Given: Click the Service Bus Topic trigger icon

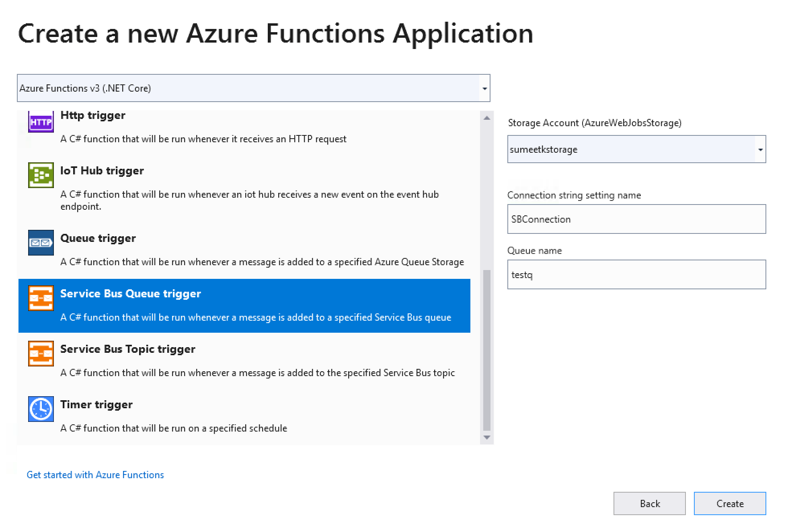Looking at the screenshot, I should pyautogui.click(x=41, y=354).
